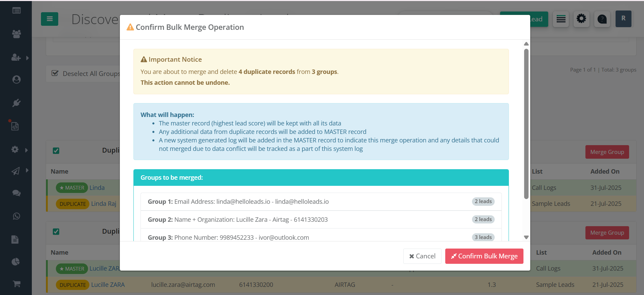Viewport: 644px width, 295px height.
Task: Click the dialog scrollbar up arrow
Action: (526, 44)
